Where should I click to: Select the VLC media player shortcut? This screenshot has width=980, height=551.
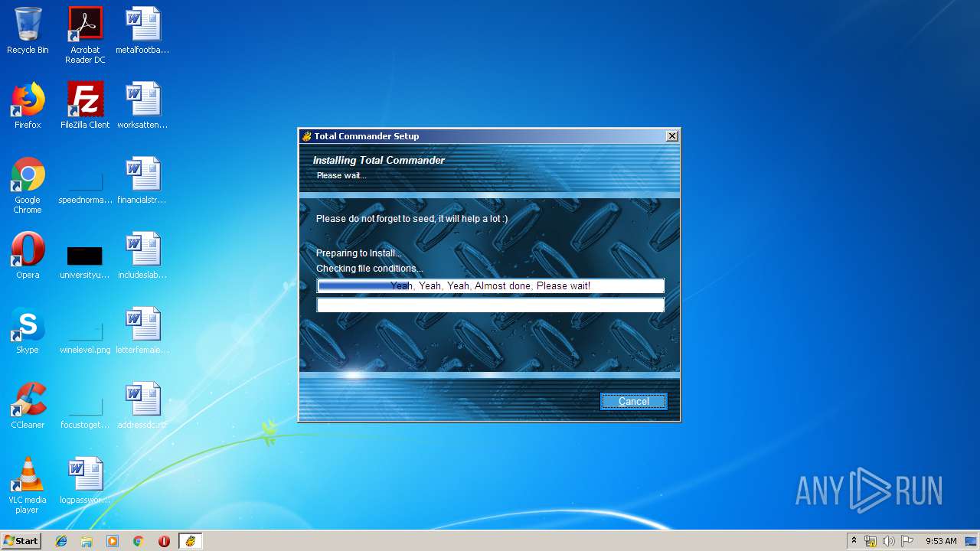tap(28, 486)
